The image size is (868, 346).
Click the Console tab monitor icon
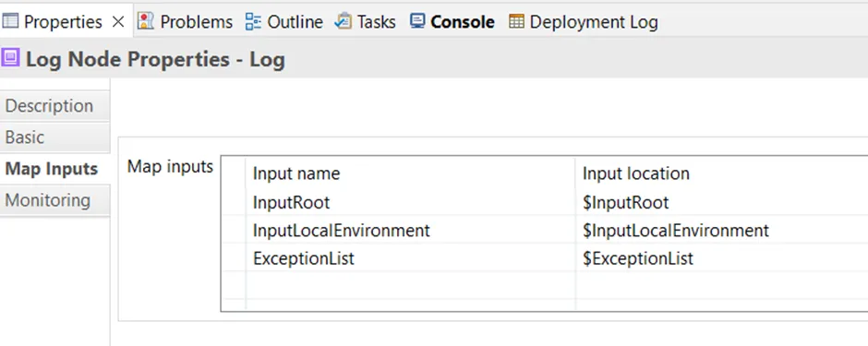pyautogui.click(x=417, y=21)
